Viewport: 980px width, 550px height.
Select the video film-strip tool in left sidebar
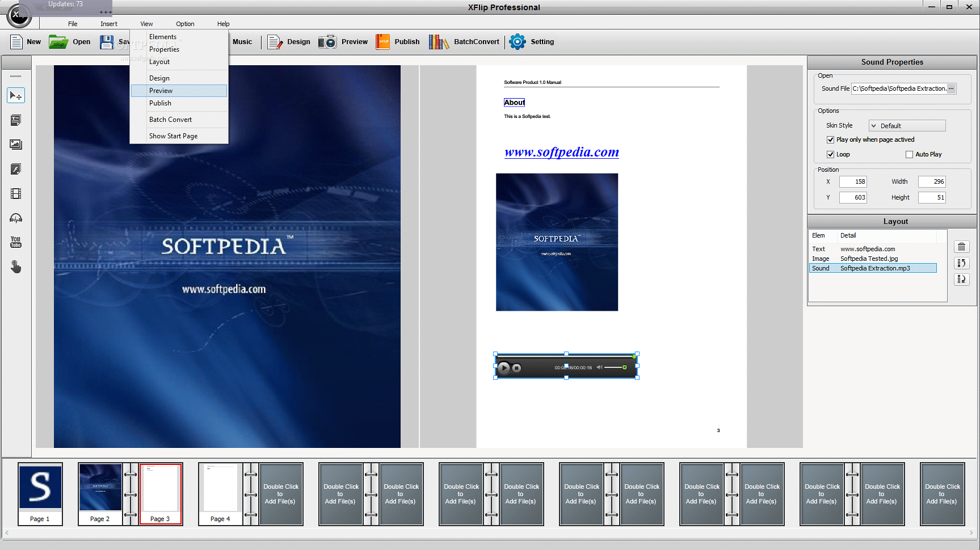click(16, 194)
